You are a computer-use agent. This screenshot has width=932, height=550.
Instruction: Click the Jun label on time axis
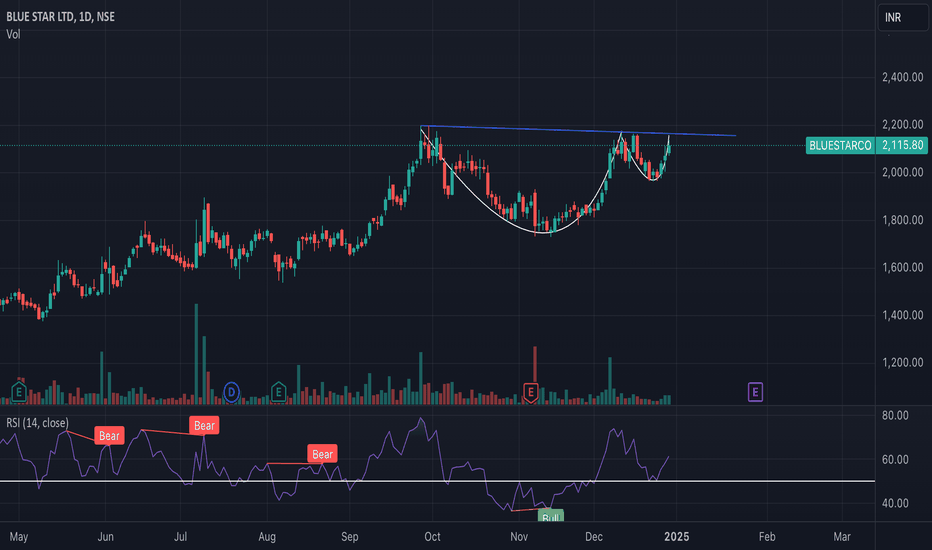[x=105, y=537]
